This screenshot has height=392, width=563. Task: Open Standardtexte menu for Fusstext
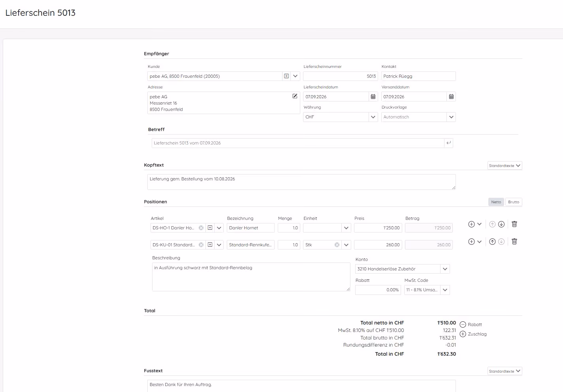[x=505, y=371]
